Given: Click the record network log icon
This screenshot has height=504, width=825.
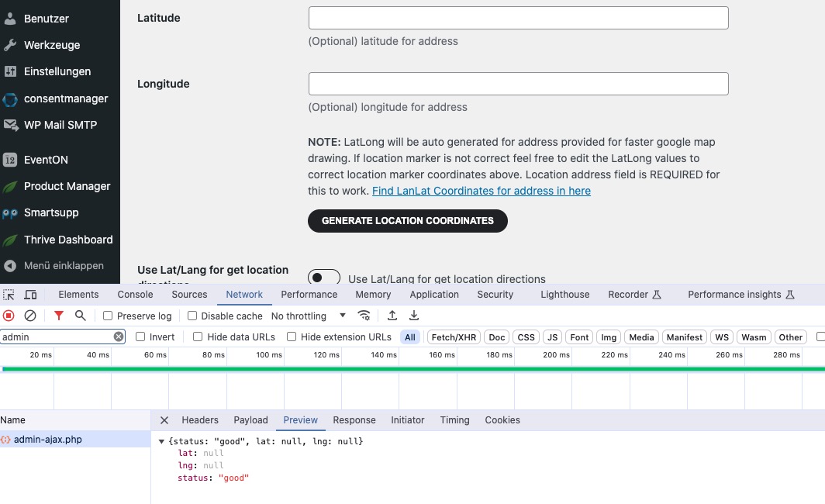Looking at the screenshot, I should [9, 316].
